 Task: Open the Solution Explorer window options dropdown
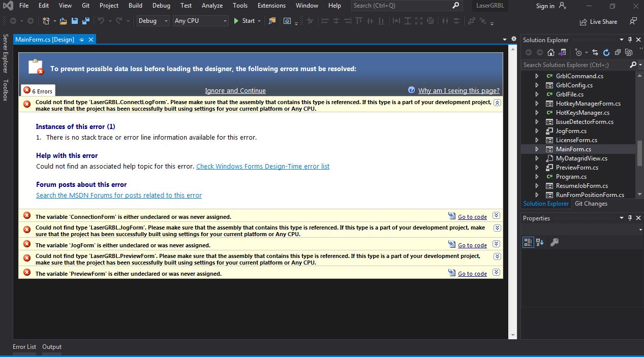(621, 40)
